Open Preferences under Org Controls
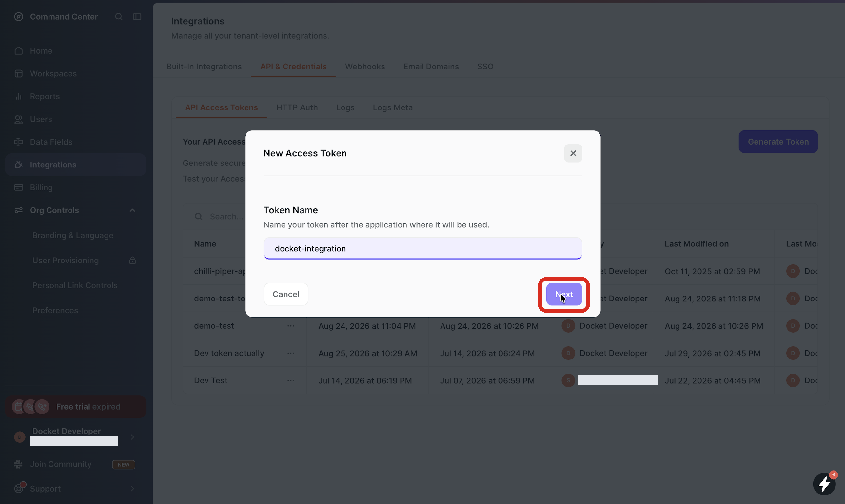The width and height of the screenshot is (845, 504). pyautogui.click(x=55, y=311)
